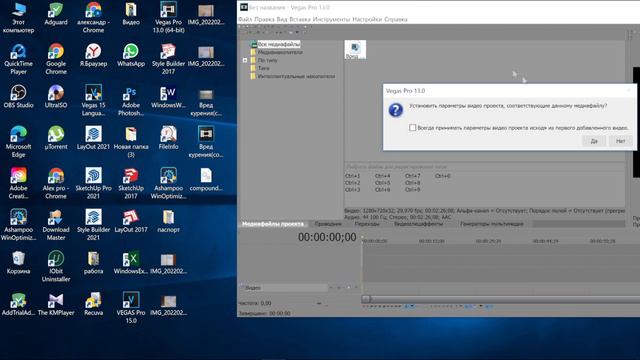Open the Я.Браузер (Yandex) desktop icon

point(93,55)
